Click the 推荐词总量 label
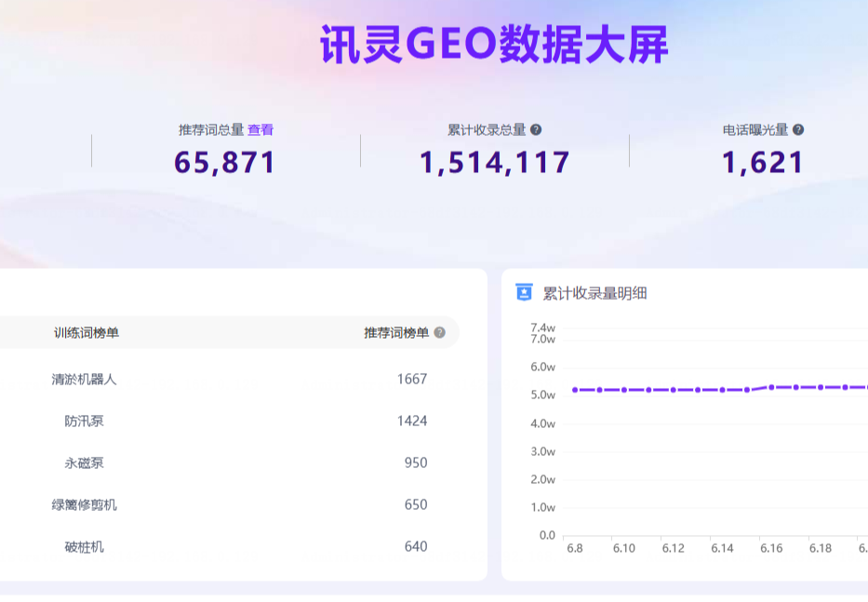This screenshot has width=868, height=602. point(211,129)
